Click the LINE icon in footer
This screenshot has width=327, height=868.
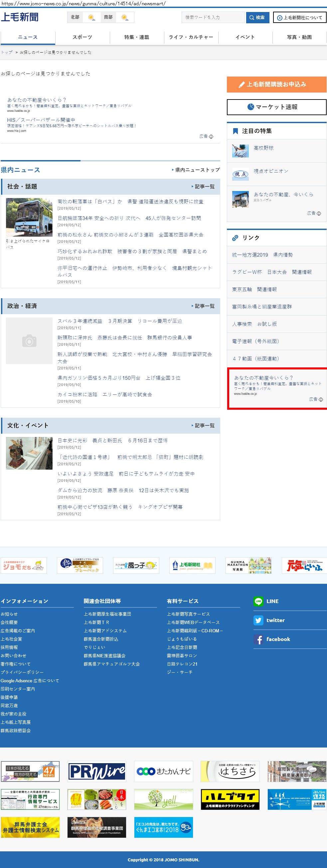coord(258,601)
